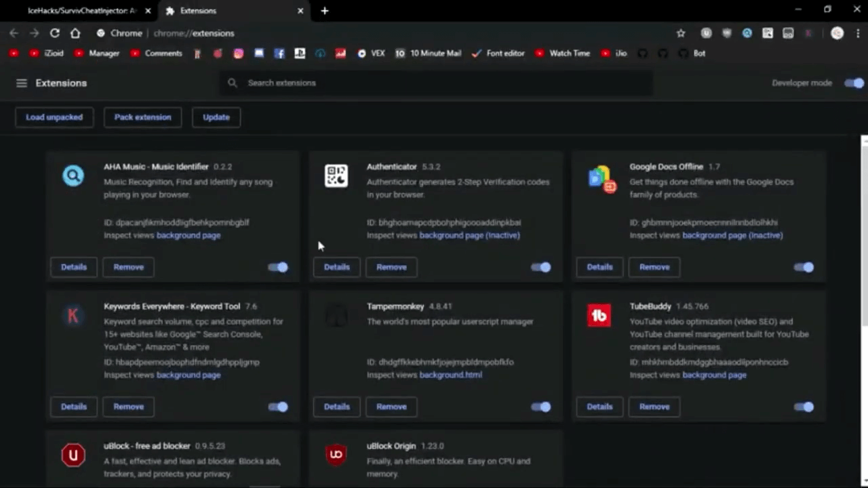Viewport: 868px width, 488px height.
Task: Remove the Authenticator extension
Action: (391, 267)
